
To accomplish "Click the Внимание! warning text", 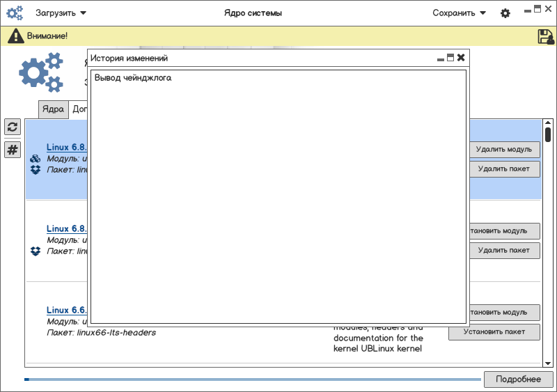I will 47,36.
